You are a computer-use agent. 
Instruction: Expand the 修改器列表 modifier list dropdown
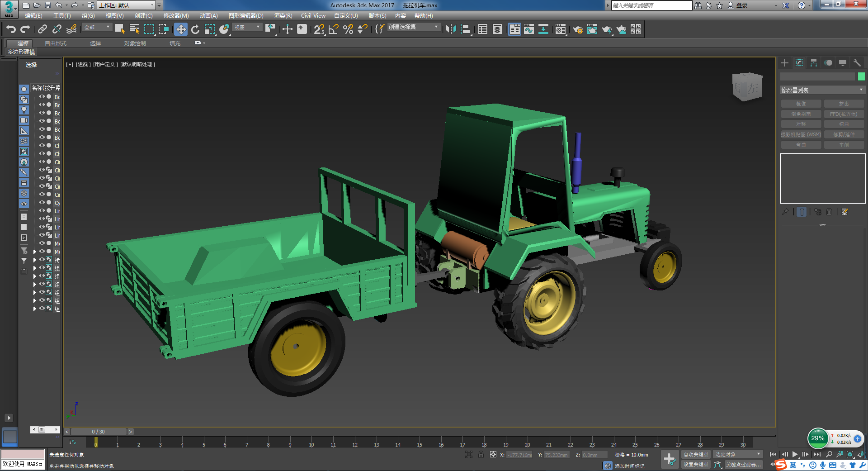click(x=822, y=90)
